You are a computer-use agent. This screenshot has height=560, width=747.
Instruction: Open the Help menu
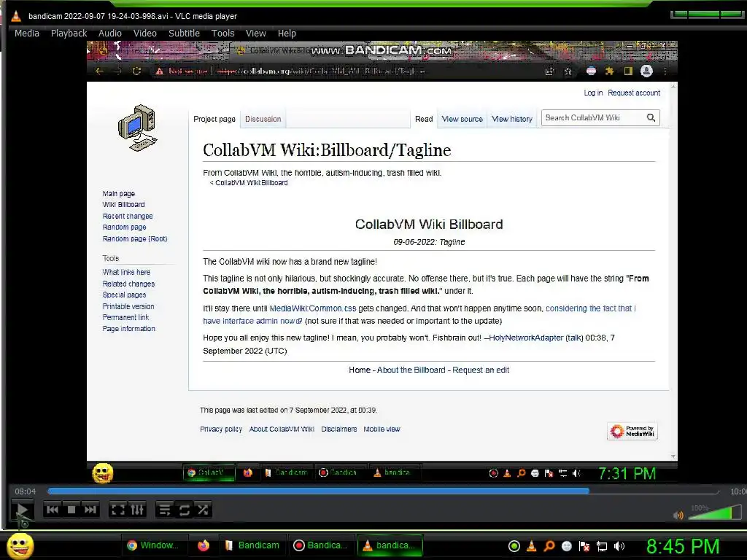tap(287, 34)
